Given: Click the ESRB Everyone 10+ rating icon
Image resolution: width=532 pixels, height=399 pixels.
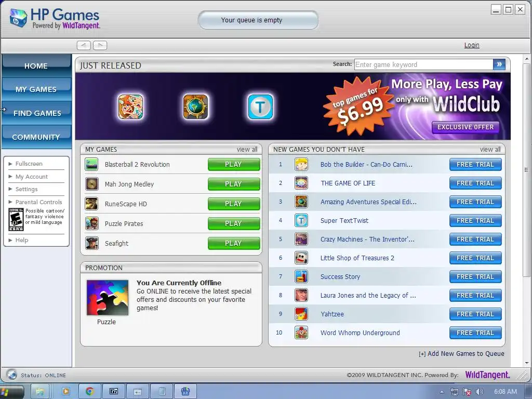Looking at the screenshot, I should [x=16, y=219].
